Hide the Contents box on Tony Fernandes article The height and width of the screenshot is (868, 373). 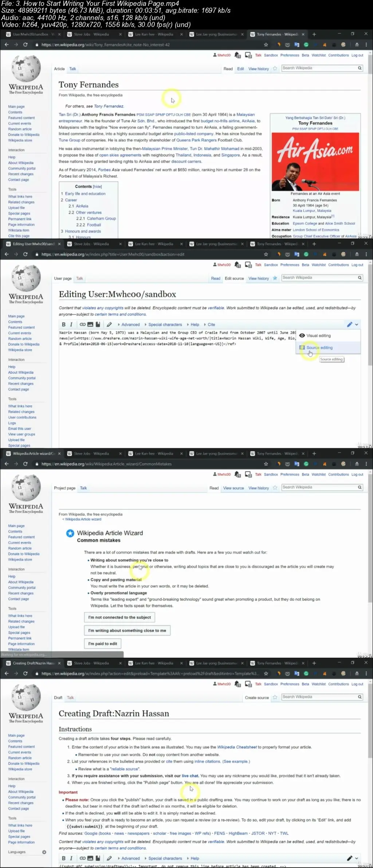pos(97,187)
